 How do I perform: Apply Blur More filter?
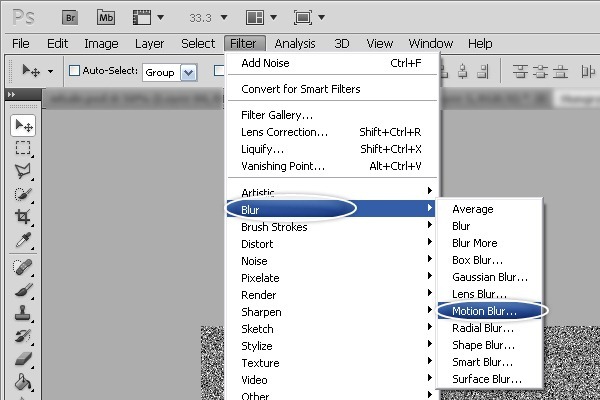[x=490, y=243]
